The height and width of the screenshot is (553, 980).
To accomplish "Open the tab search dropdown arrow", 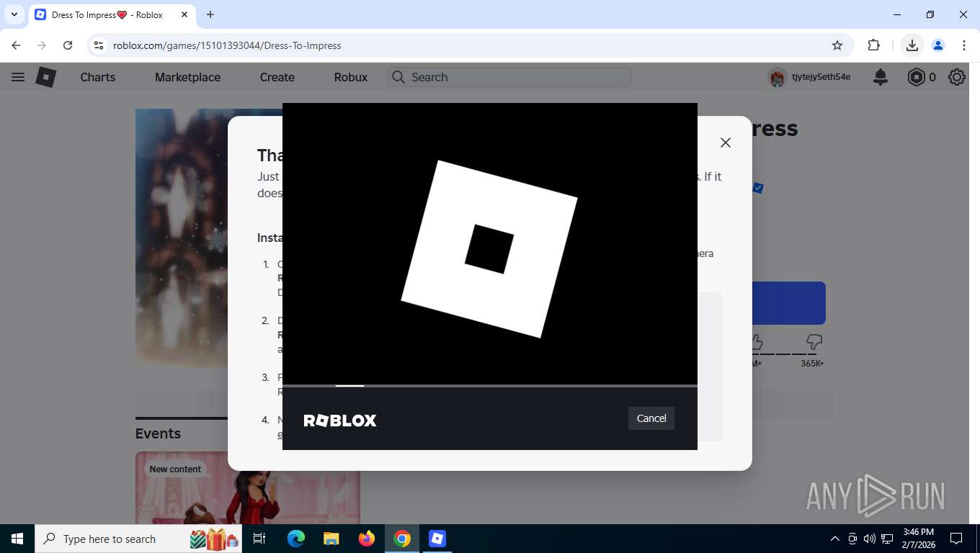I will tap(14, 14).
